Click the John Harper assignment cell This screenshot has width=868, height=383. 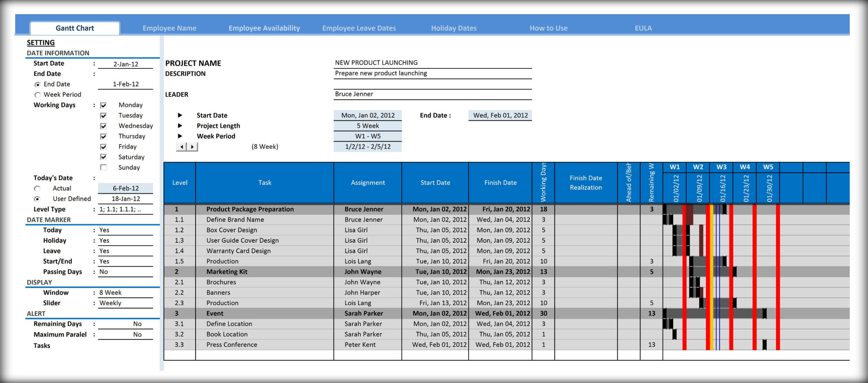pos(368,293)
